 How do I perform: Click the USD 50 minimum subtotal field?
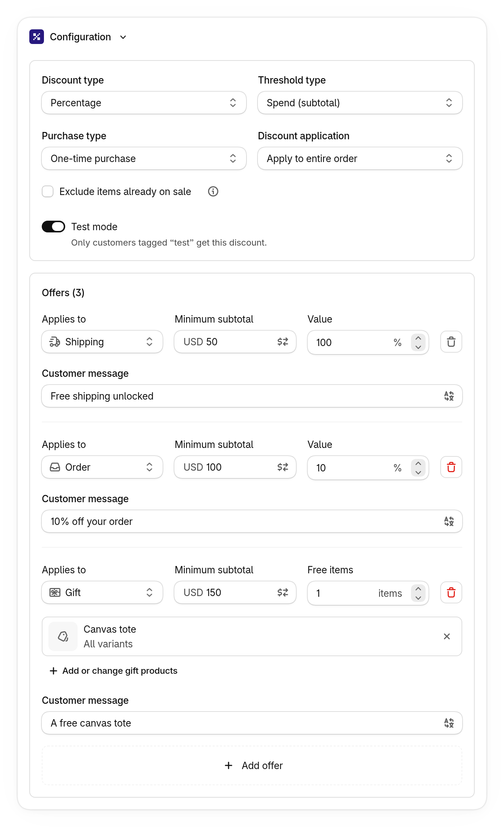coord(235,342)
